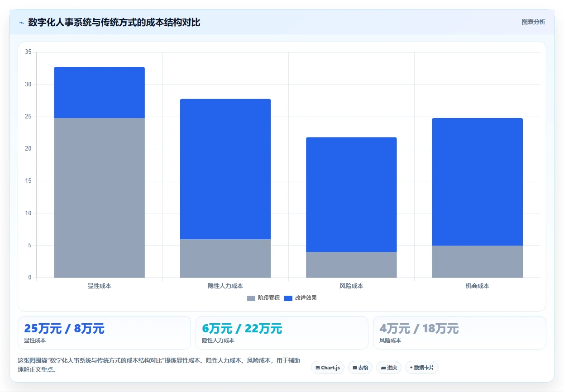Click the 6万元 / 22万元 value
The image size is (564, 392).
[x=242, y=329]
